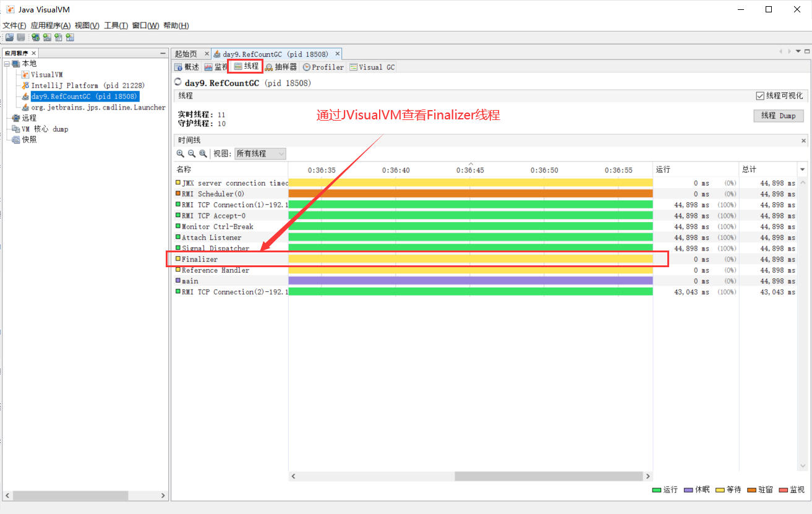Click the purple 休眠 legend swatch
Screen dimensions: 812x514
point(688,490)
